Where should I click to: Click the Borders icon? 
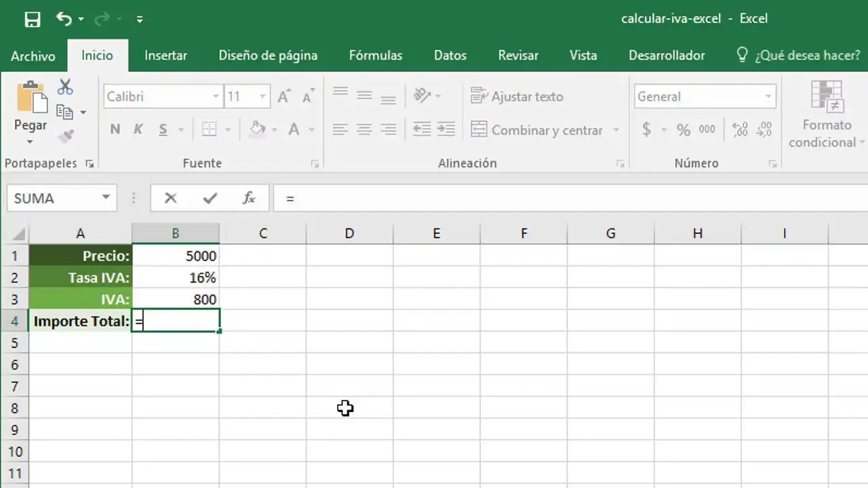tap(209, 129)
